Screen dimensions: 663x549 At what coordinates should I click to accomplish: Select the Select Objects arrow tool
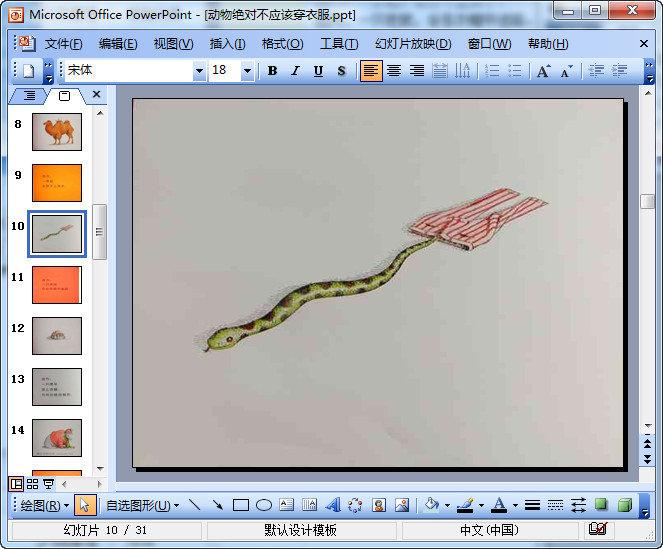(x=85, y=505)
